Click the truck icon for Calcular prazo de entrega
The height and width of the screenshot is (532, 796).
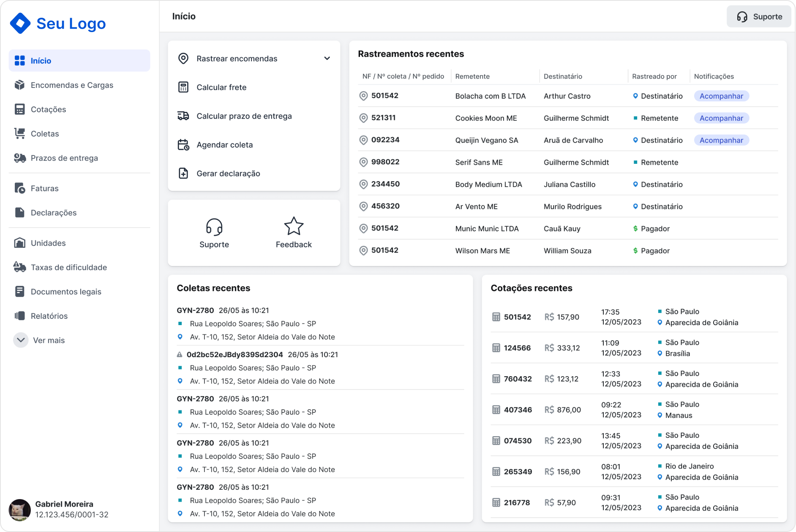183,116
